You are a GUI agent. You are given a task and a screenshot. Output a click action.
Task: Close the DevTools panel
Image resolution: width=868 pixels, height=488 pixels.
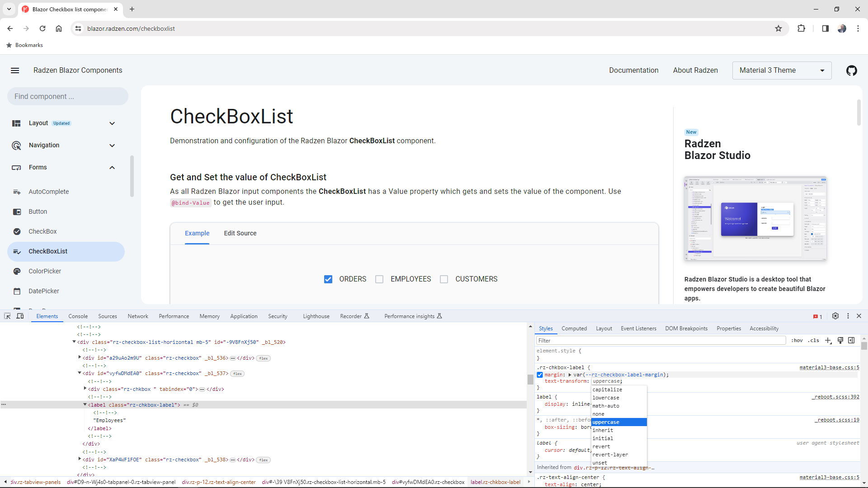859,316
